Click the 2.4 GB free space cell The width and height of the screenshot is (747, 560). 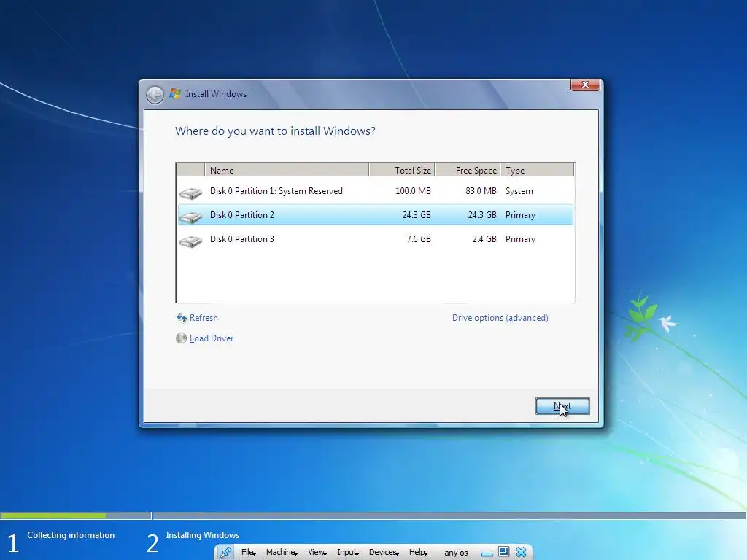tap(484, 239)
